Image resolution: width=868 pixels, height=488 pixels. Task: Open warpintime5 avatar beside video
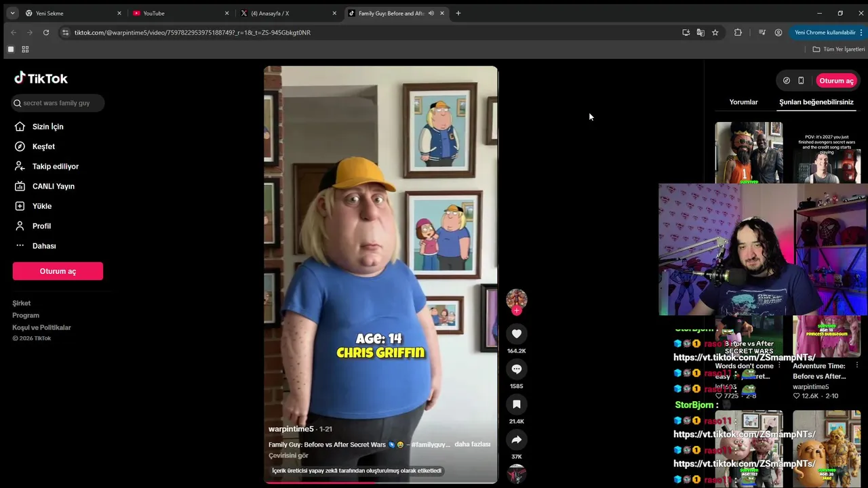tap(517, 299)
